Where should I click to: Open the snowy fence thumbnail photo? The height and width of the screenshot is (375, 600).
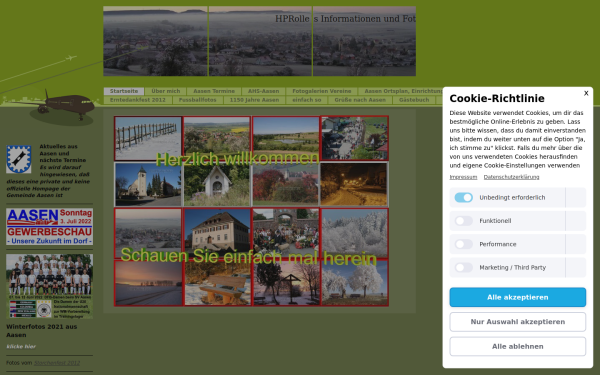[x=148, y=138]
